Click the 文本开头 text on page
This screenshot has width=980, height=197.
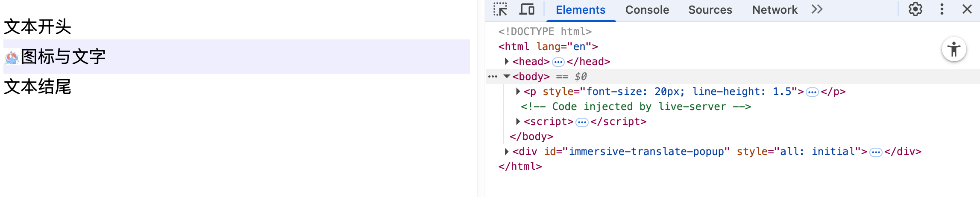pyautogui.click(x=38, y=27)
